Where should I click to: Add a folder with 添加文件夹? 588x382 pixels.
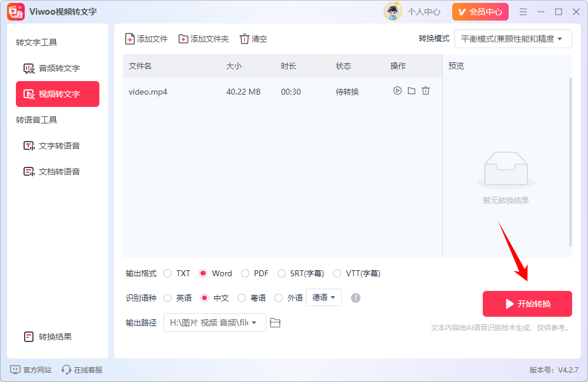[203, 39]
